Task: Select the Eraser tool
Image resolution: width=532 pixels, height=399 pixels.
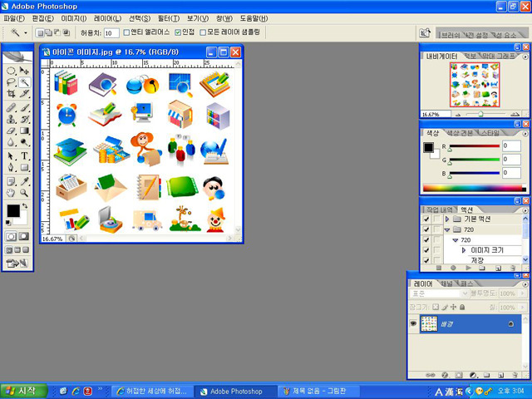Action: click(11, 131)
